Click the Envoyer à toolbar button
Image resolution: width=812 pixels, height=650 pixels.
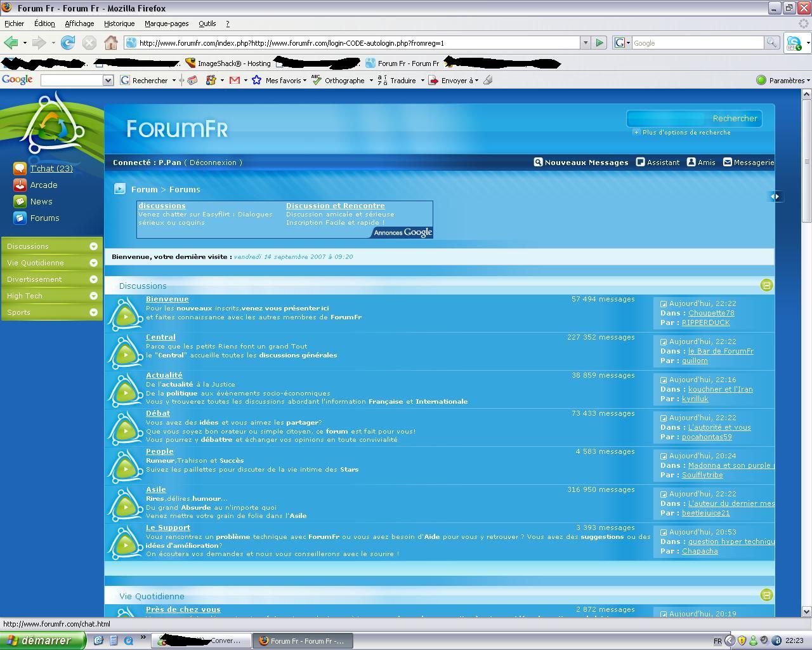coord(453,80)
